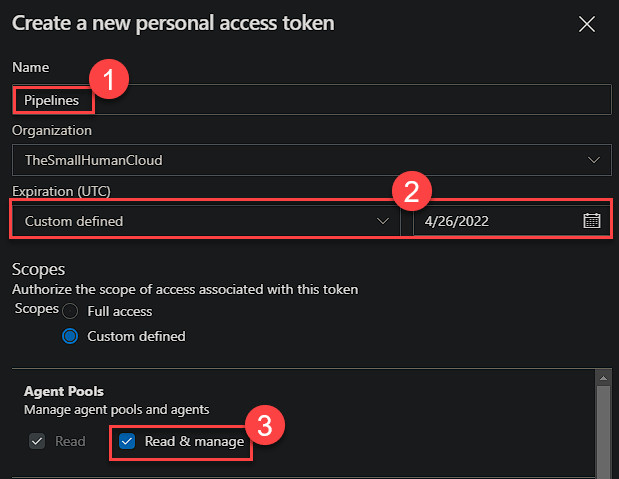Click the scopes list scrollbar thumb
The image size is (619, 479).
tap(603, 430)
